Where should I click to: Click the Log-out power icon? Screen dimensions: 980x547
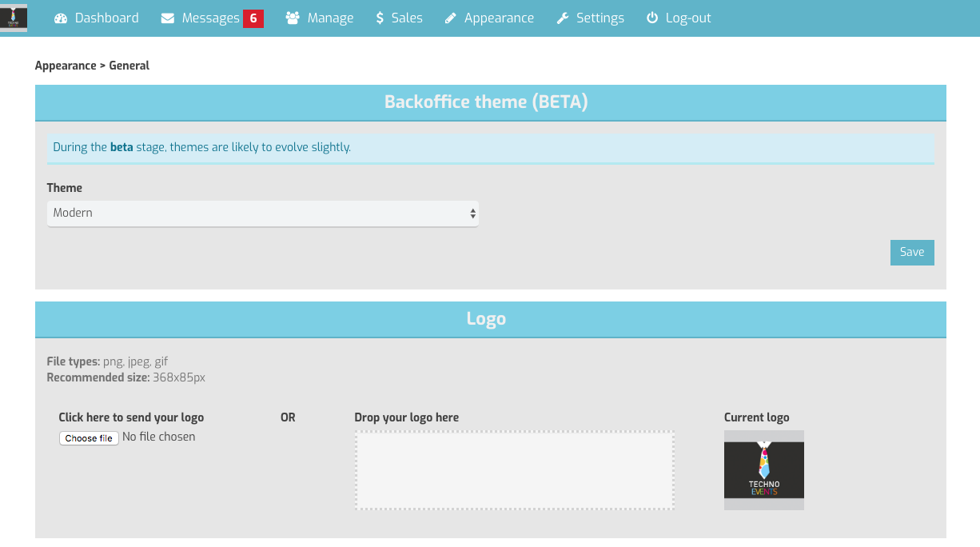pos(652,18)
